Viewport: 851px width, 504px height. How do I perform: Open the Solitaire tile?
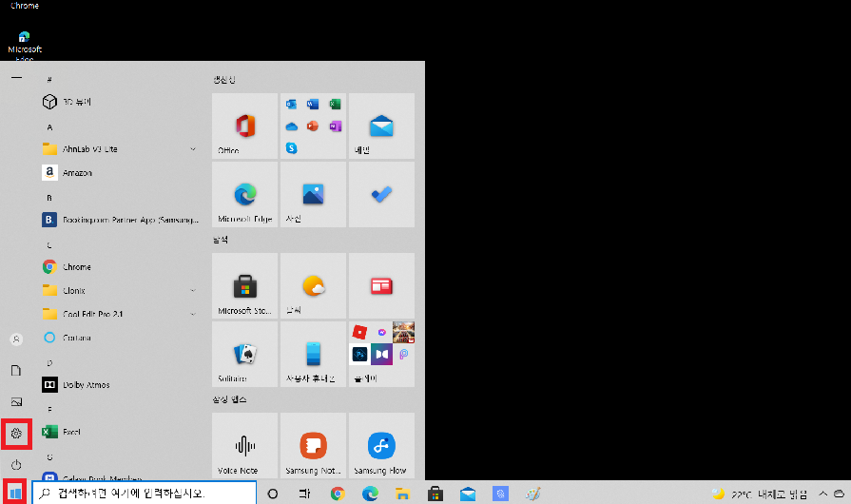(x=244, y=354)
